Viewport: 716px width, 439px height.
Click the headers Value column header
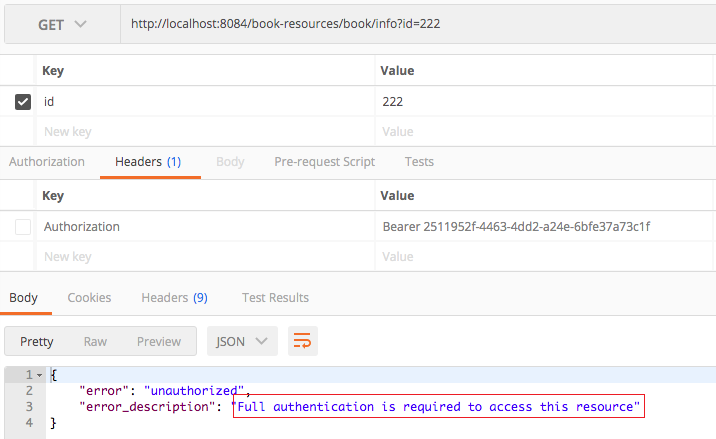point(397,196)
